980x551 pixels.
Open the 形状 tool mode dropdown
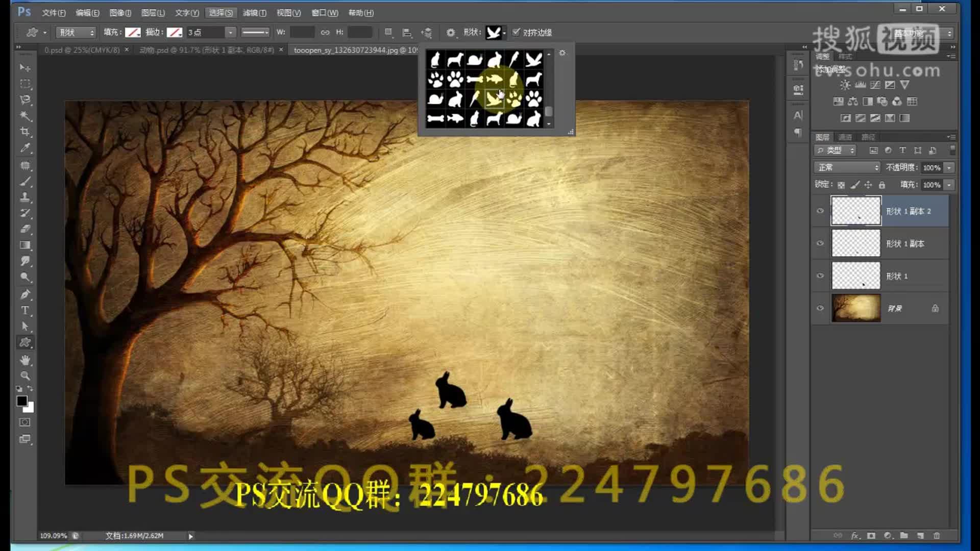(x=76, y=32)
